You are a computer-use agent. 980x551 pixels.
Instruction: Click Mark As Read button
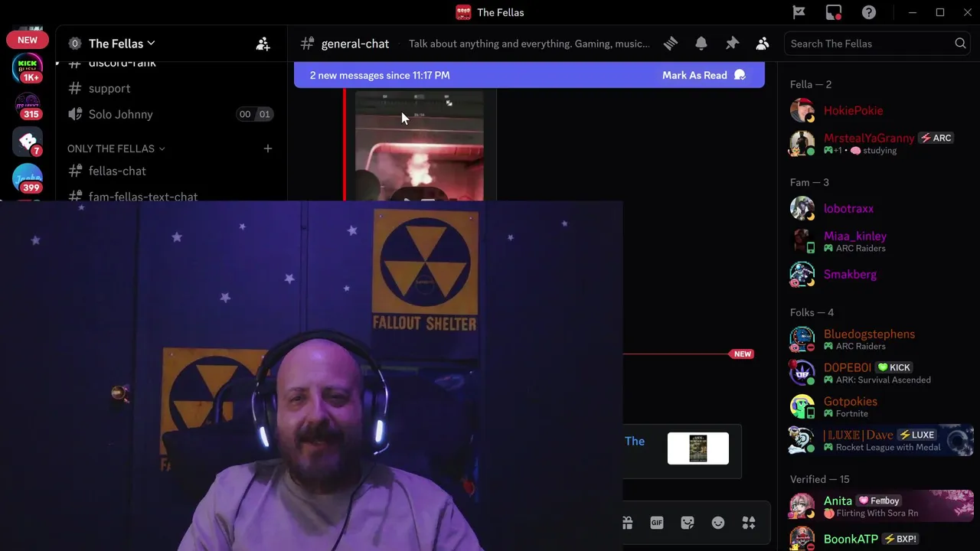pyautogui.click(x=704, y=75)
